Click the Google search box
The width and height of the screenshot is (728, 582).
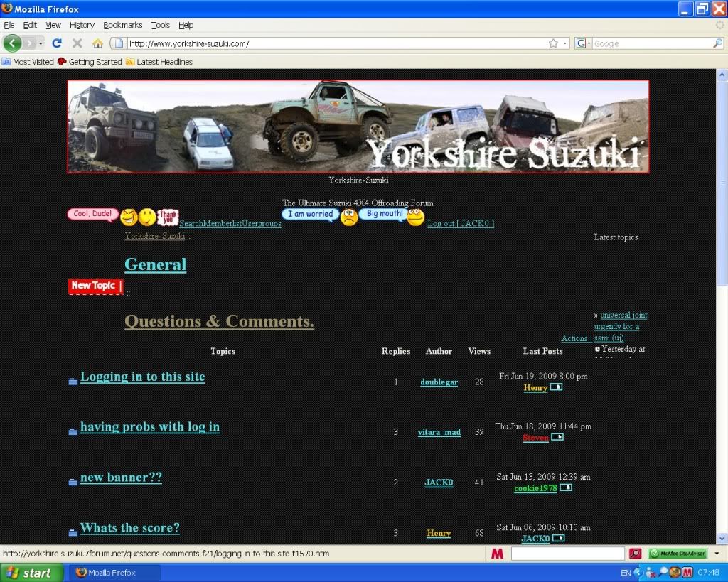click(653, 43)
